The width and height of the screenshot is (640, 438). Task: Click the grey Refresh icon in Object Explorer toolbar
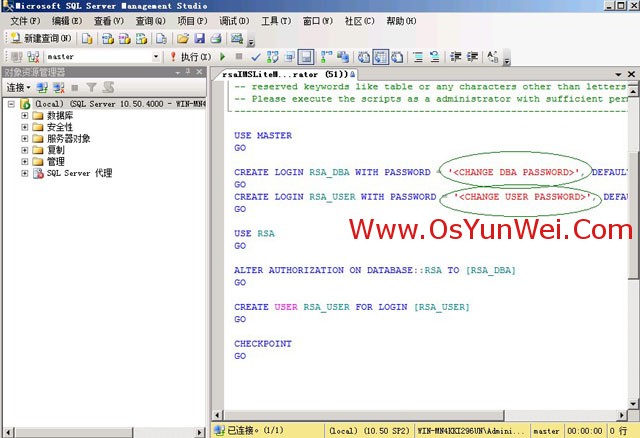coord(108,87)
